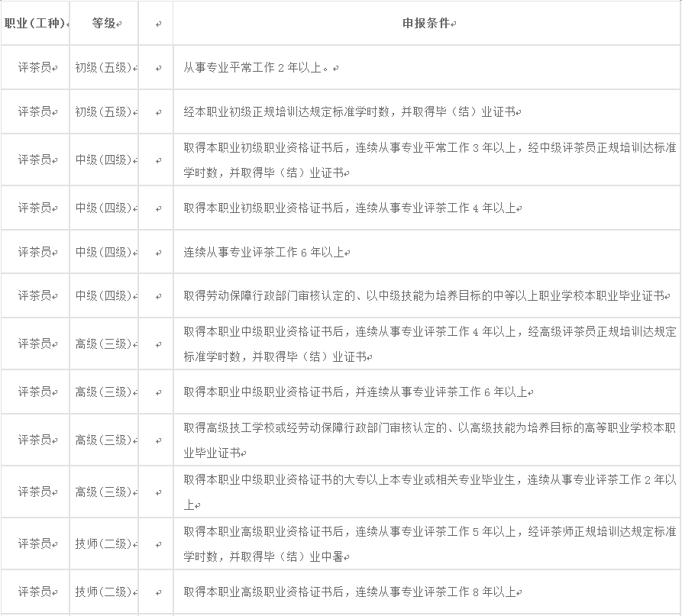Click the header cell '职业(工种)'
The width and height of the screenshot is (682, 616).
click(35, 23)
